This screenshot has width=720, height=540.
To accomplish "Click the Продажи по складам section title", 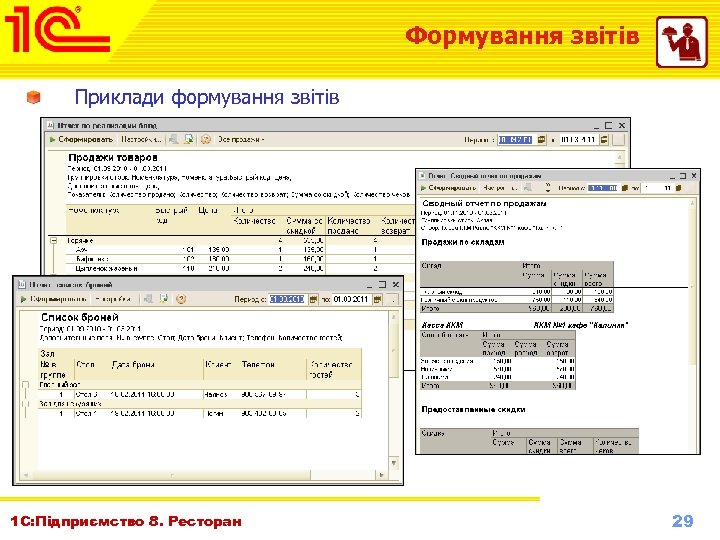I will click(x=463, y=242).
